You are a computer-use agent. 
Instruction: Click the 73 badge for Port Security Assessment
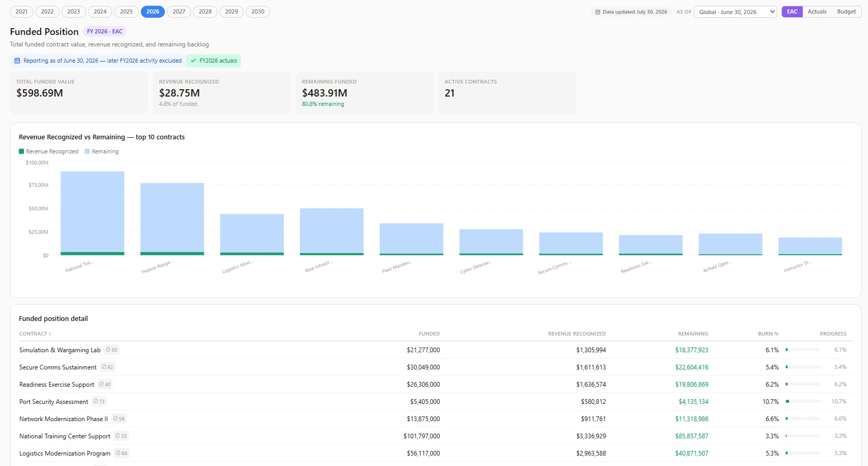(99, 401)
